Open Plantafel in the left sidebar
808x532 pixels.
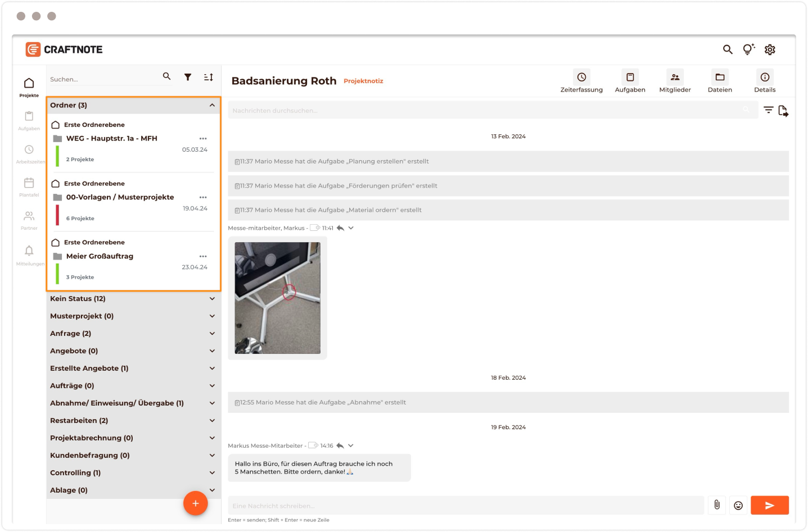click(x=29, y=184)
